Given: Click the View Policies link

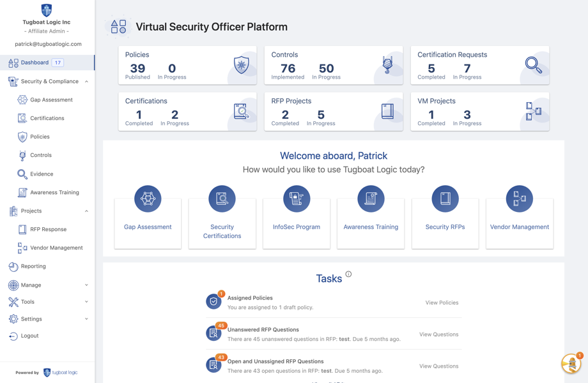Looking at the screenshot, I should [442, 303].
